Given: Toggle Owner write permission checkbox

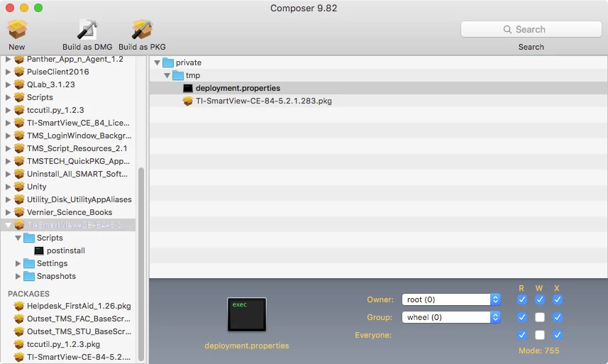Looking at the screenshot, I should click(540, 299).
